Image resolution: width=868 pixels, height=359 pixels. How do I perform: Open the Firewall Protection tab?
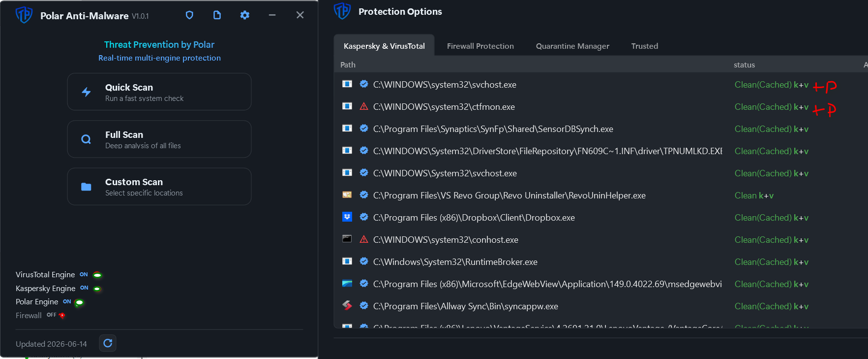tap(480, 46)
